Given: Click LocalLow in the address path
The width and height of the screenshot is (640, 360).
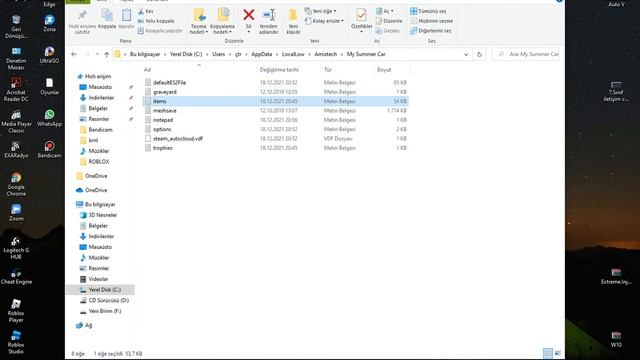Looking at the screenshot, I should click(x=293, y=54).
